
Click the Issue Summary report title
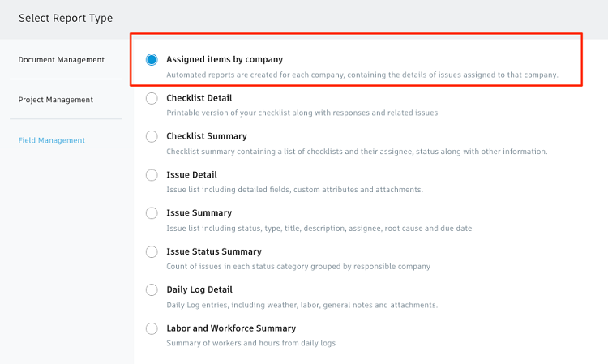(199, 213)
